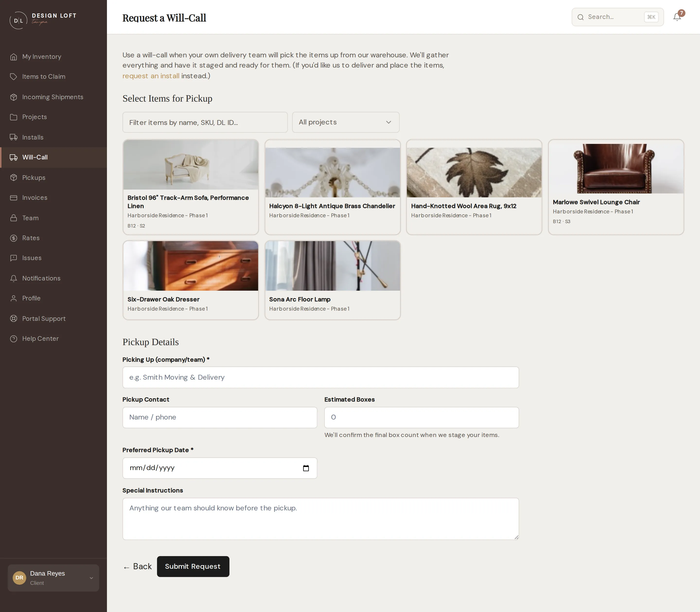Image resolution: width=700 pixels, height=612 pixels.
Task: Click the Invoices card icon
Action: pyautogui.click(x=14, y=198)
